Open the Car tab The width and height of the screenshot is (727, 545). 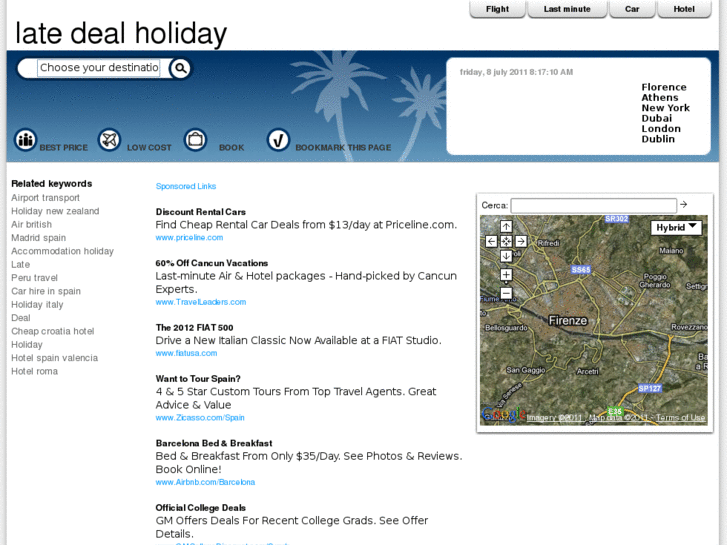[632, 9]
